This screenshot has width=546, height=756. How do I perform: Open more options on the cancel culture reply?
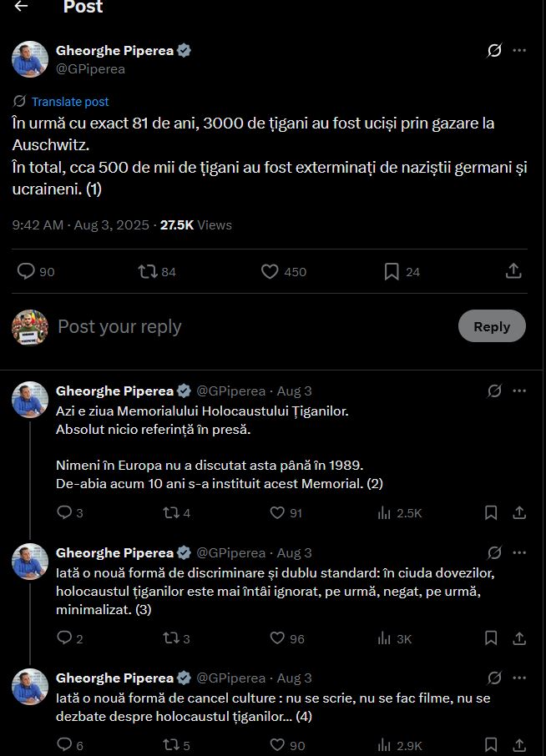(x=519, y=678)
